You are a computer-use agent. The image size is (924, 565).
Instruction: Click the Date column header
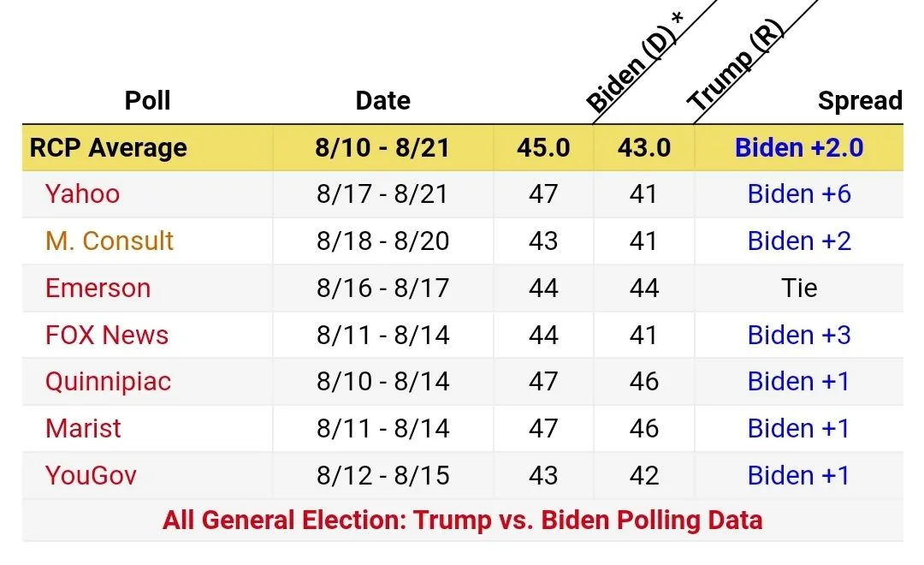[x=382, y=100]
